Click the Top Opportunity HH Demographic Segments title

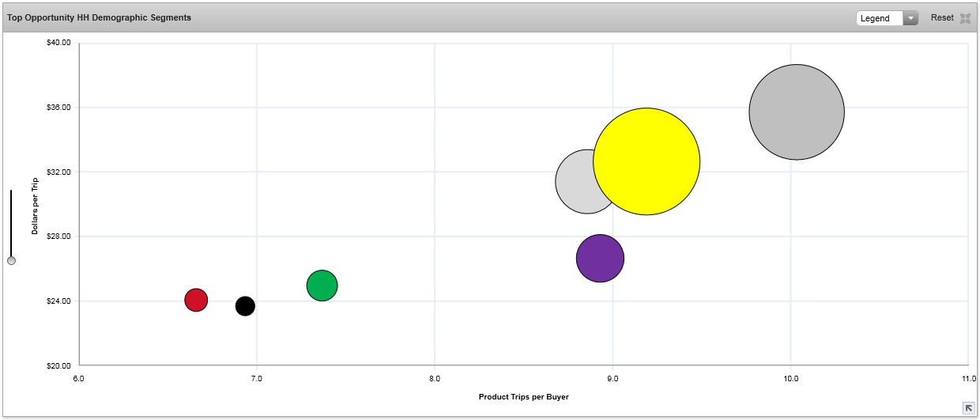[x=99, y=17]
